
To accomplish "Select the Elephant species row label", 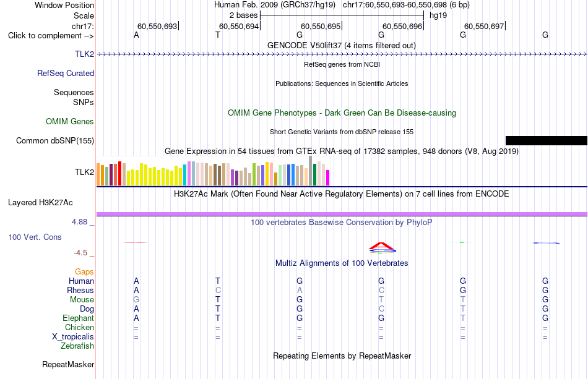I will pyautogui.click(x=78, y=318).
